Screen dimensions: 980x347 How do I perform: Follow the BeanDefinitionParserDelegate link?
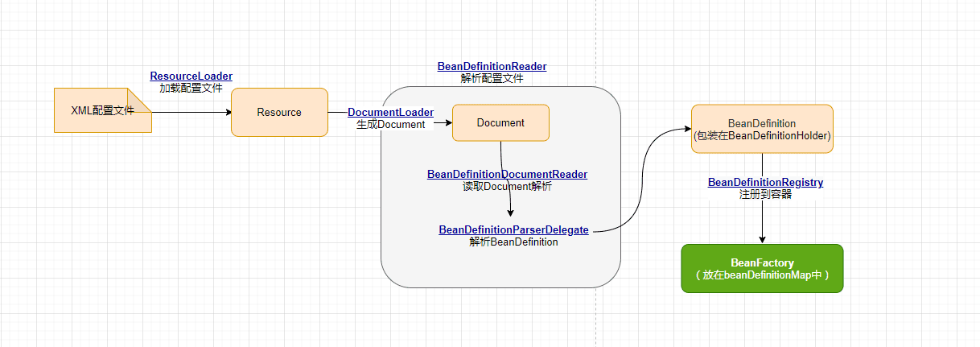(x=513, y=230)
